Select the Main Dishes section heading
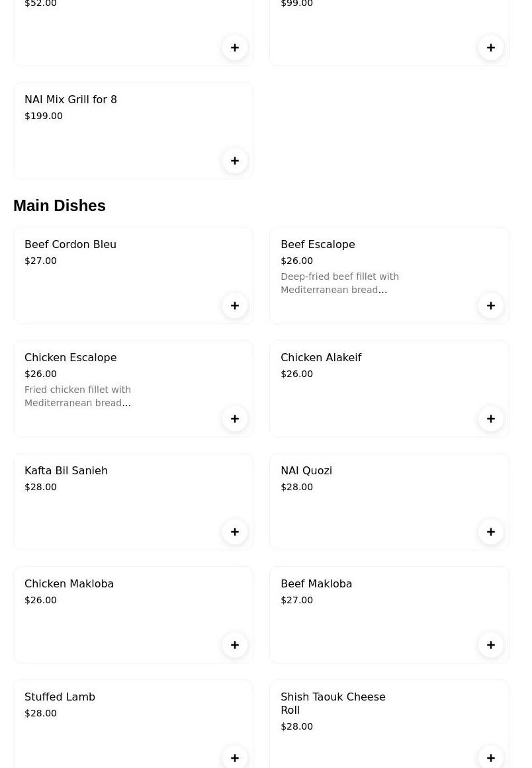This screenshot has width=532, height=768. 60,206
